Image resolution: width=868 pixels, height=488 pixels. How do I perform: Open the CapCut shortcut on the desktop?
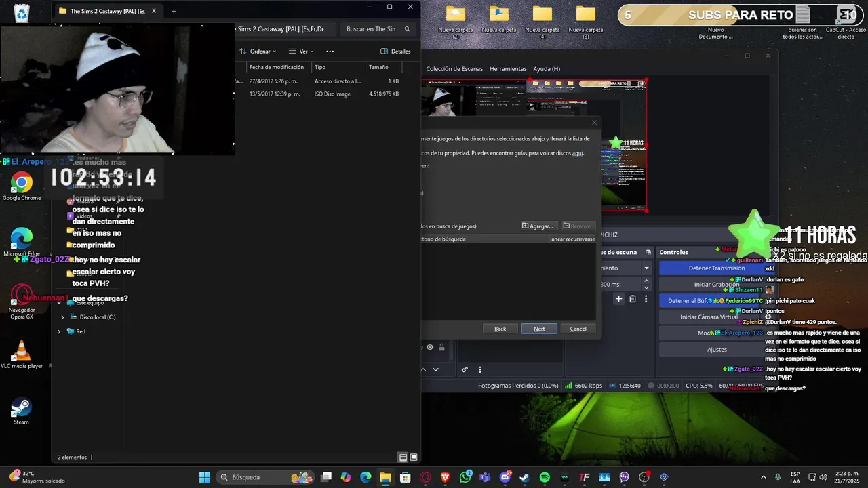point(846,22)
